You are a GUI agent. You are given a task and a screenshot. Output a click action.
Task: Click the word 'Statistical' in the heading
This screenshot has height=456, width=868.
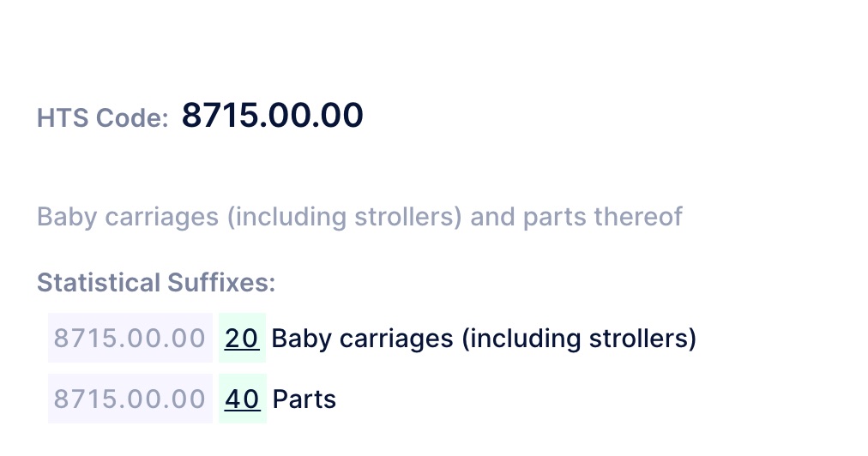click(98, 283)
